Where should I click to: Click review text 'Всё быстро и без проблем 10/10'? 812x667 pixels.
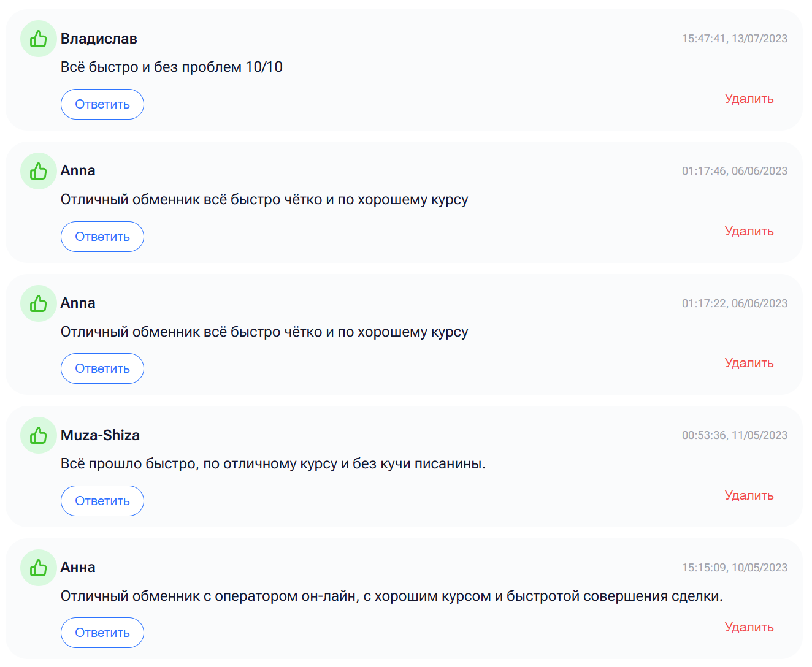click(172, 67)
